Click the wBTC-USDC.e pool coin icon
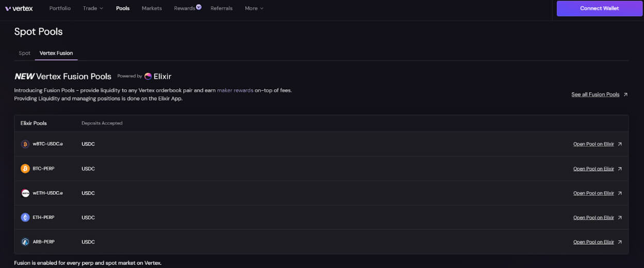The height and width of the screenshot is (268, 644). pyautogui.click(x=25, y=144)
